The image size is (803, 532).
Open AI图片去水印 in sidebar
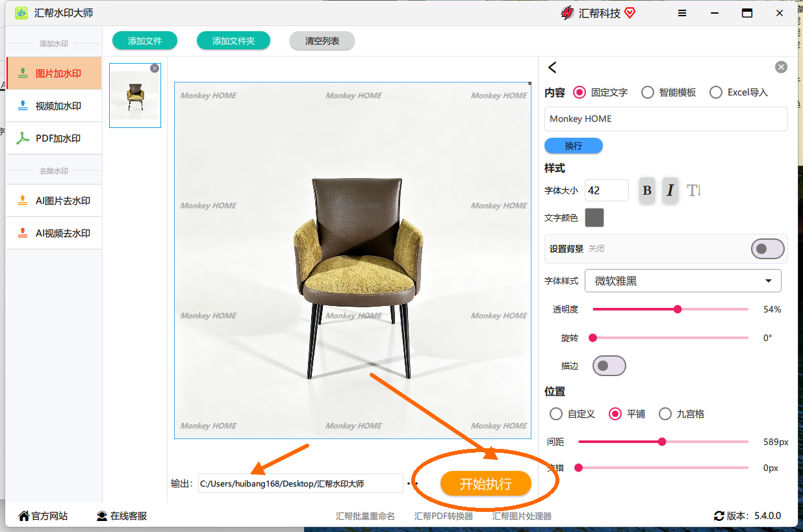(54, 201)
